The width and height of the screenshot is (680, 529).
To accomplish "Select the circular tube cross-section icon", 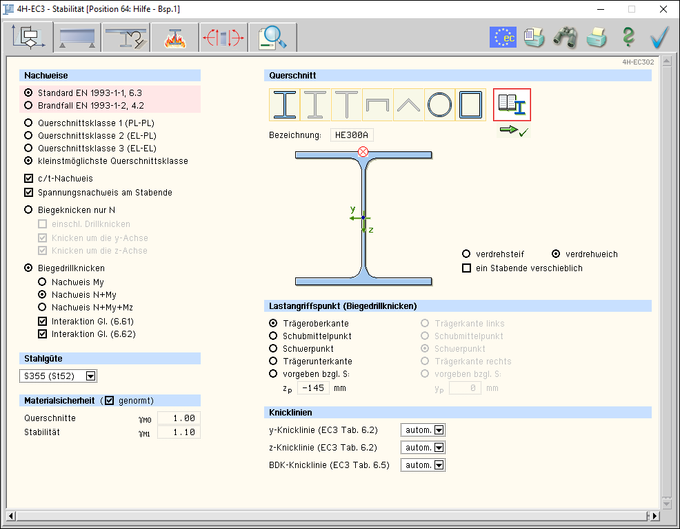I will [x=440, y=104].
